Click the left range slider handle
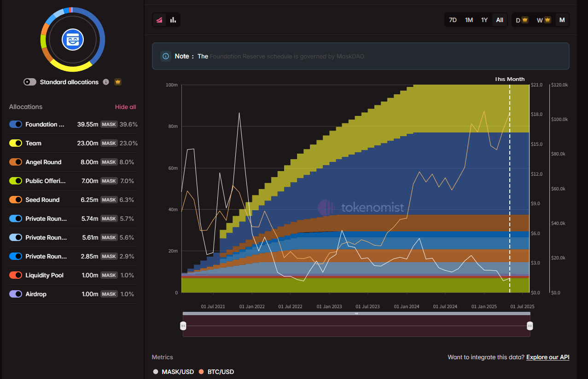The image size is (588, 379). pyautogui.click(x=183, y=326)
